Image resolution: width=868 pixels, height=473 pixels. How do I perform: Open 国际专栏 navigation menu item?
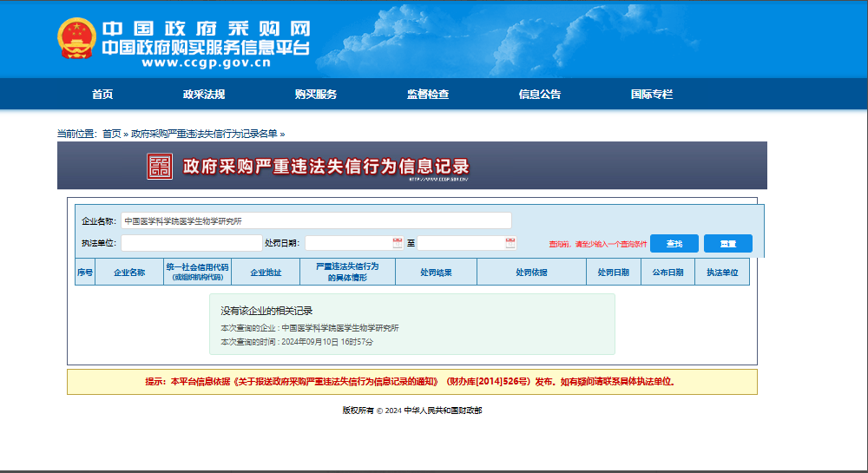[652, 95]
